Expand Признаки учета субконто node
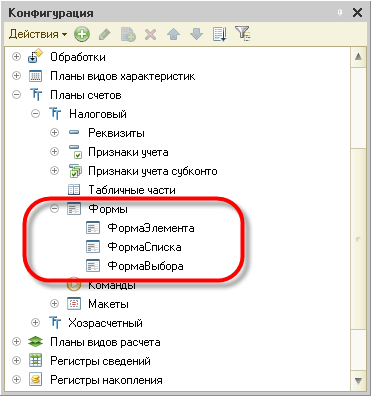This screenshot has height=396, width=371. [x=54, y=171]
